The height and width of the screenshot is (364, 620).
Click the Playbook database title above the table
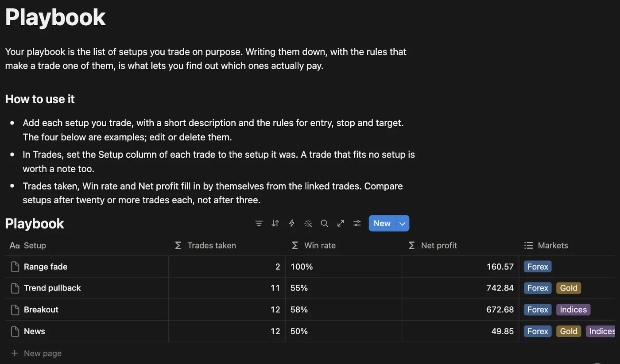[35, 223]
